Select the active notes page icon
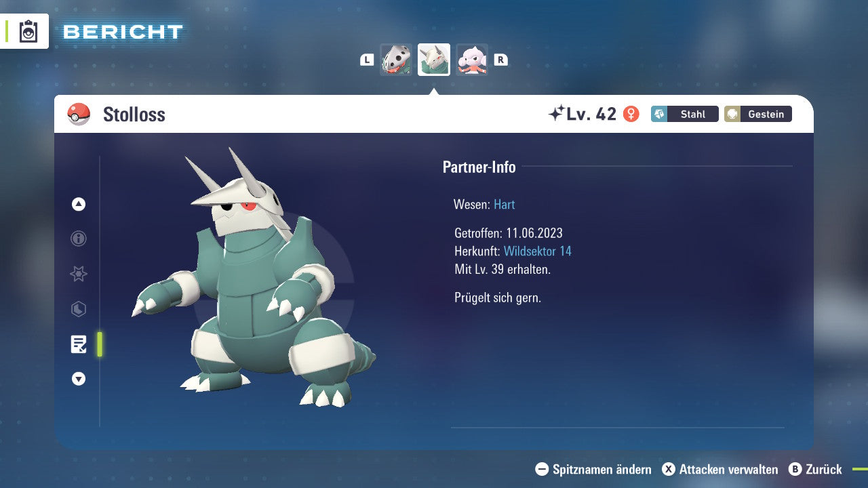The width and height of the screenshot is (868, 488). (79, 344)
